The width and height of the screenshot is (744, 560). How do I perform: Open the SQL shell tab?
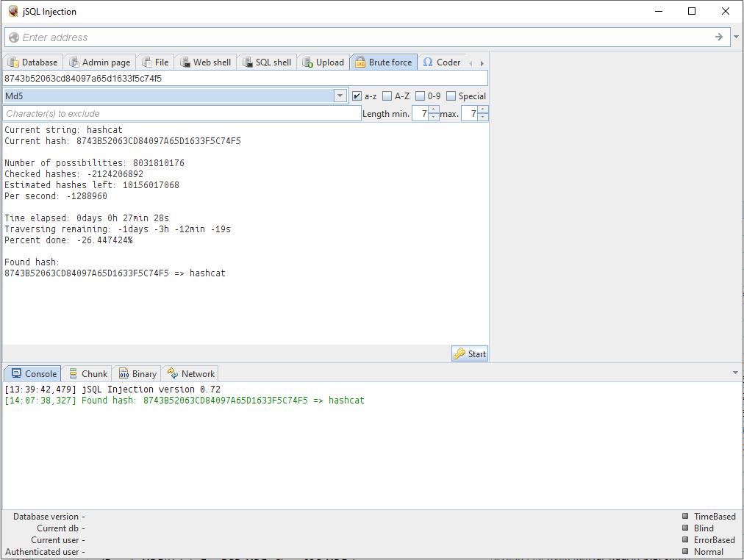(x=267, y=62)
